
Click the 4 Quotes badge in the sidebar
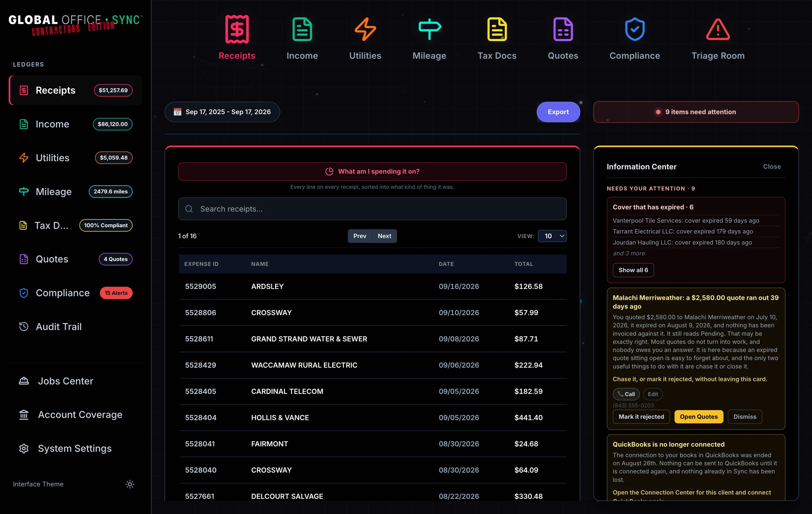(x=115, y=259)
